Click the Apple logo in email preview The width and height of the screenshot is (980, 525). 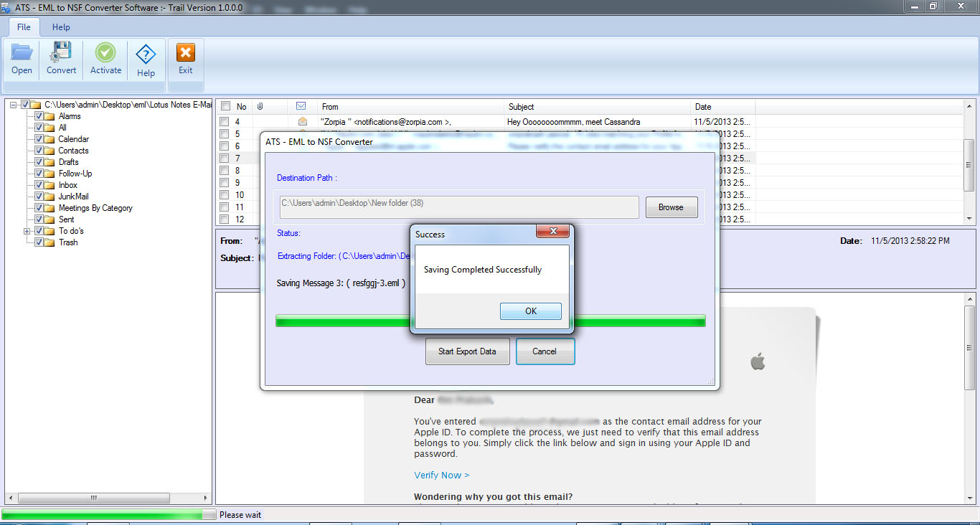pos(758,361)
